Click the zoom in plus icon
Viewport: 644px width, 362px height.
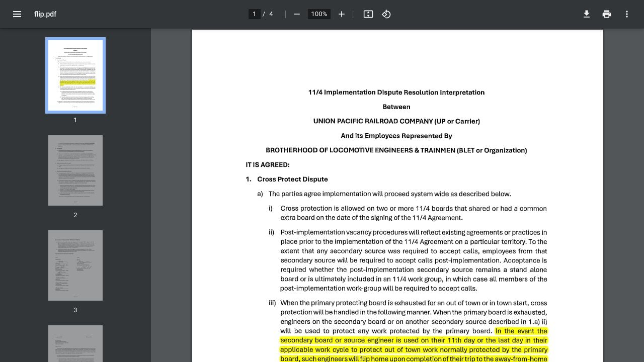342,14
